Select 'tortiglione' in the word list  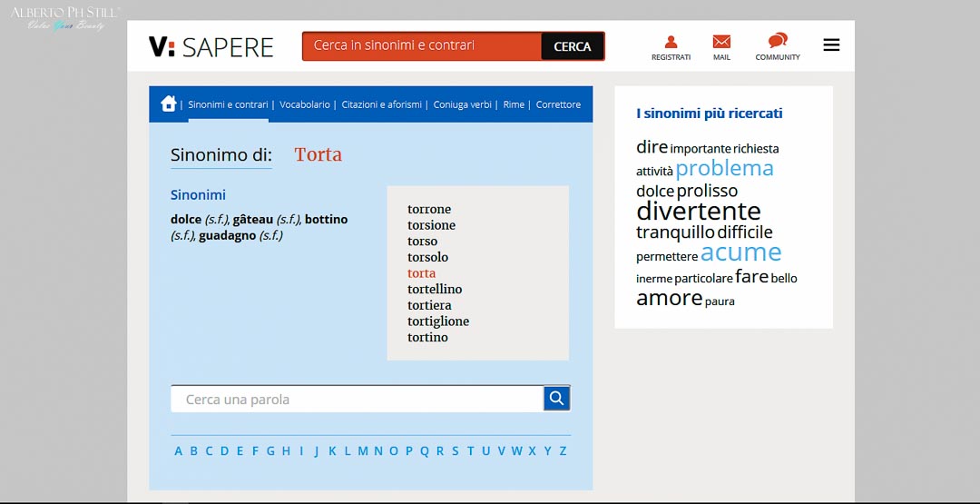pos(438,321)
